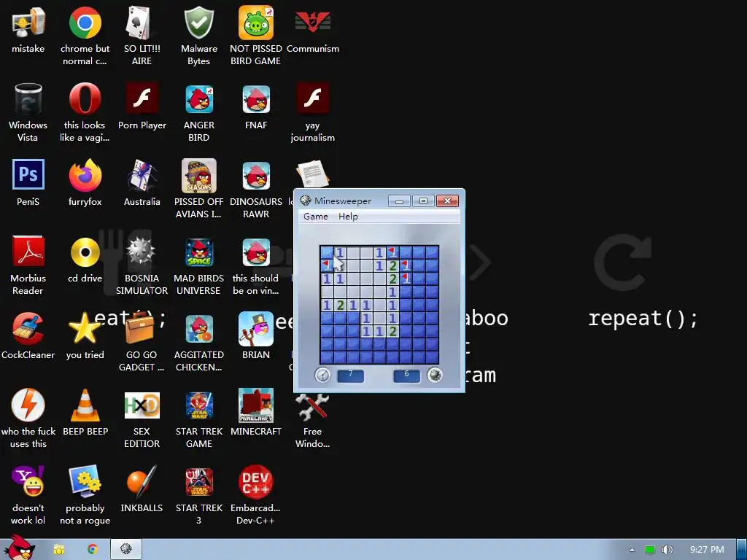Select the 'PISSED OFF AVIANS' Seasons icon
The height and width of the screenshot is (560, 747).
coord(198,175)
